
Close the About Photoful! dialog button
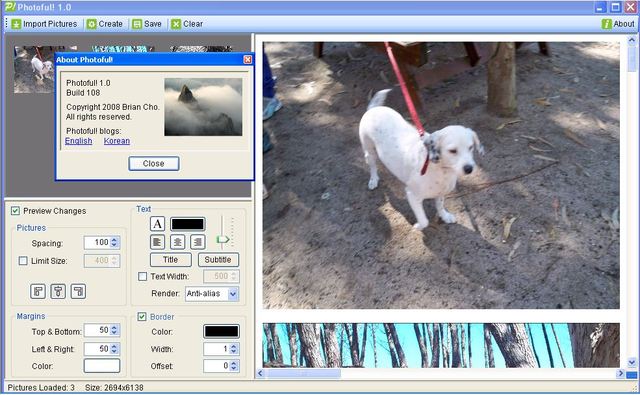(154, 164)
